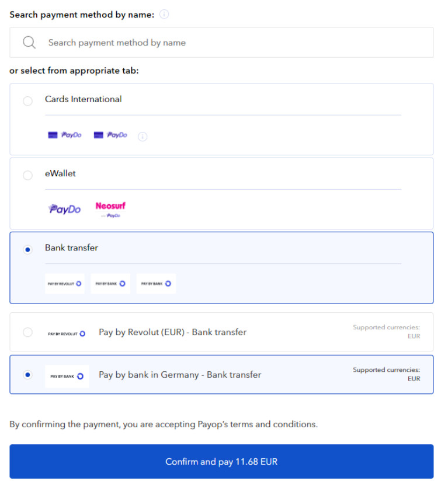Click the info icon beside search label
Screen dimensions: 448x488
click(x=164, y=15)
